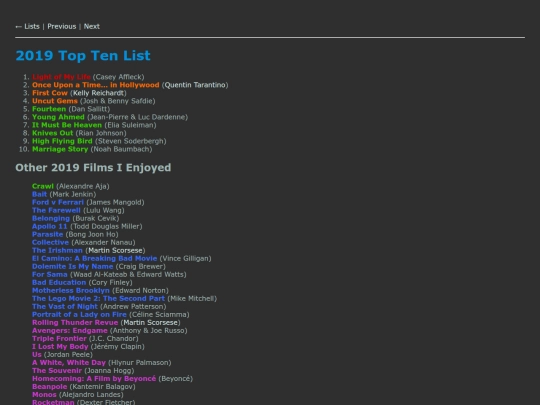Open Ford v Ferrari link
The width and height of the screenshot is (540, 405).
58,202
